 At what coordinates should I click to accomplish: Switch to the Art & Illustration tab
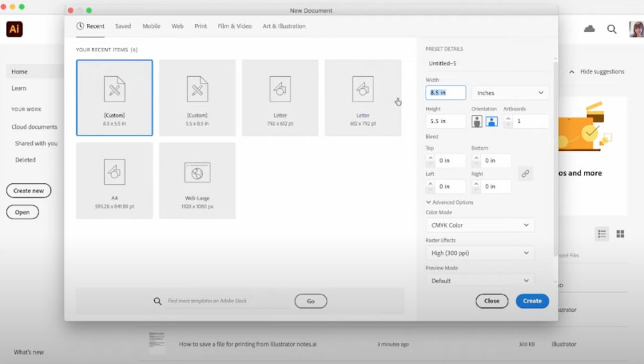[284, 26]
